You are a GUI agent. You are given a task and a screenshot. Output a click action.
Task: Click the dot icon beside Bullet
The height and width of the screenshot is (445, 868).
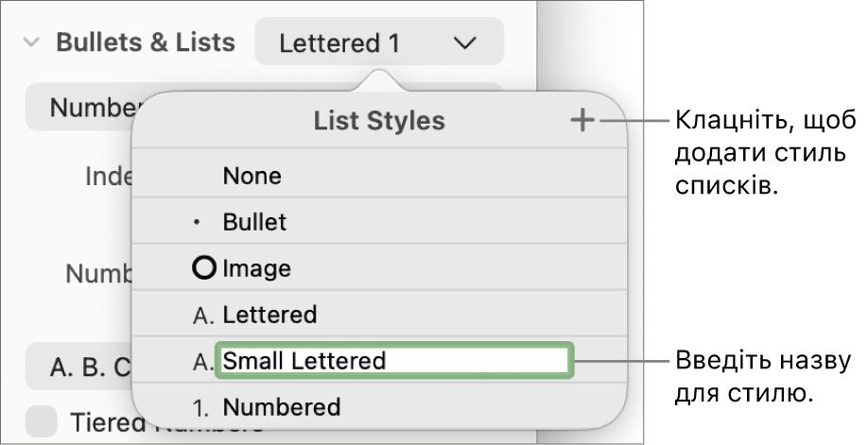pos(197,223)
